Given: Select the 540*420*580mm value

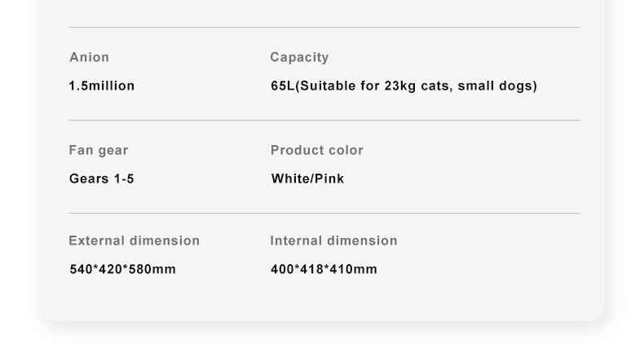Looking at the screenshot, I should [x=123, y=270].
